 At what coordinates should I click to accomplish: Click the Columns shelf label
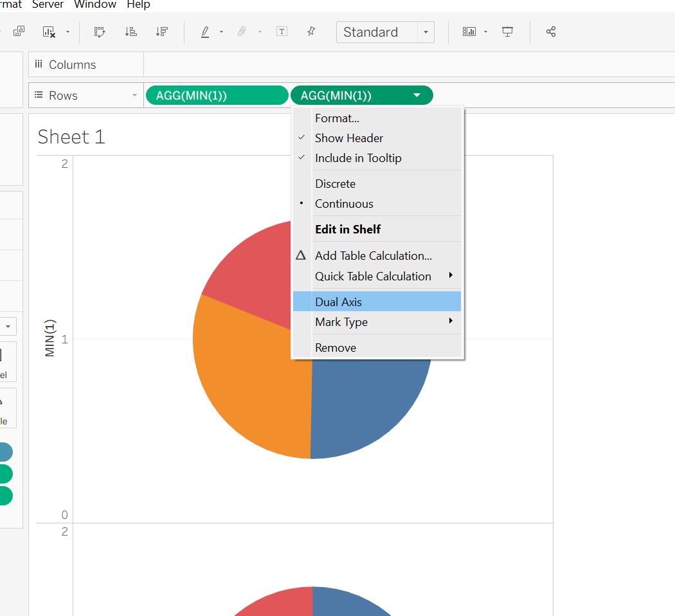point(72,64)
